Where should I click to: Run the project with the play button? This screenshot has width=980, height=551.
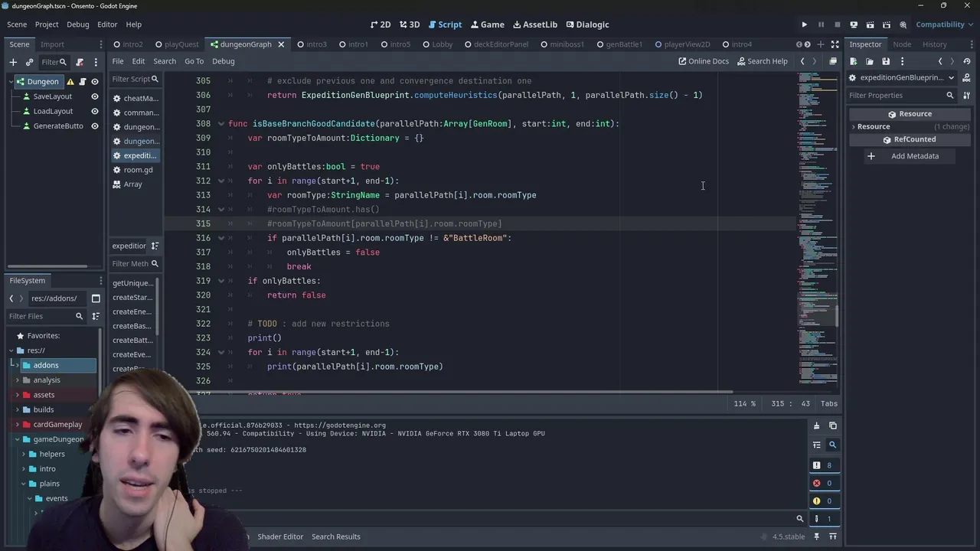[804, 24]
